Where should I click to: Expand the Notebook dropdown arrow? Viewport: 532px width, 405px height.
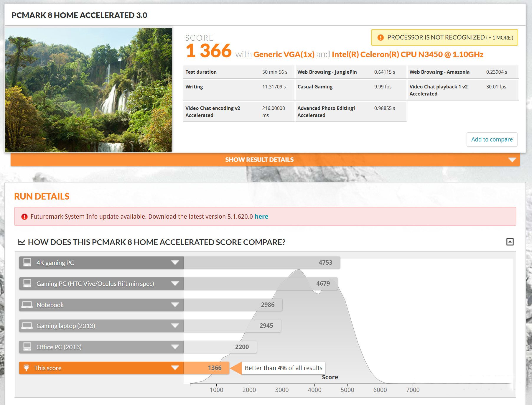coord(175,304)
